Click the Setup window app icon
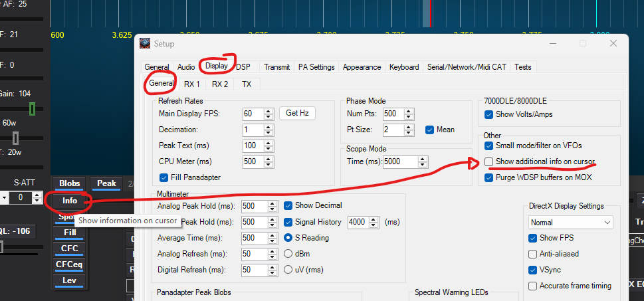This screenshot has width=644, height=301. pyautogui.click(x=145, y=44)
